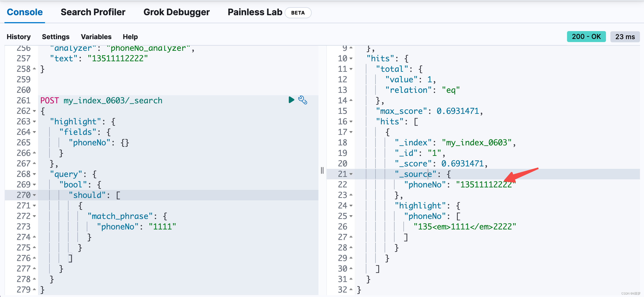Collapse the query block at line 268
Image resolution: width=644 pixels, height=297 pixels.
34,174
